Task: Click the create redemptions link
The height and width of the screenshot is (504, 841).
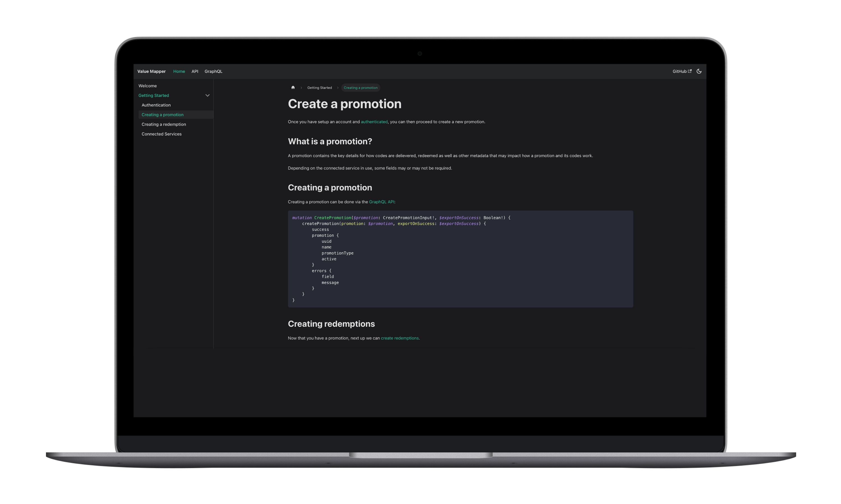Action: click(x=400, y=338)
